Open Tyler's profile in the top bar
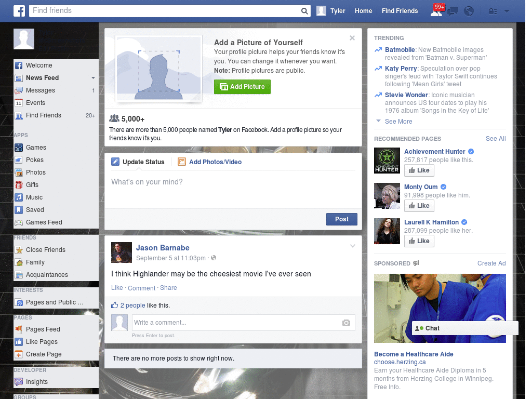 click(x=331, y=11)
